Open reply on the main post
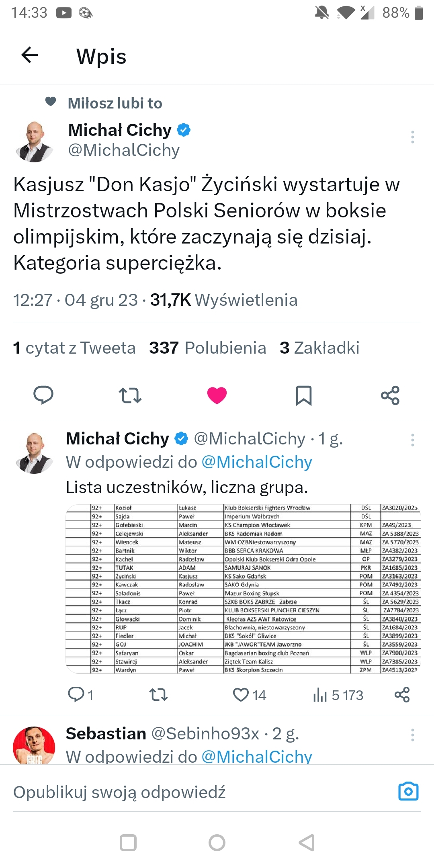Image resolution: width=434 pixels, height=868 pixels. tap(43, 395)
